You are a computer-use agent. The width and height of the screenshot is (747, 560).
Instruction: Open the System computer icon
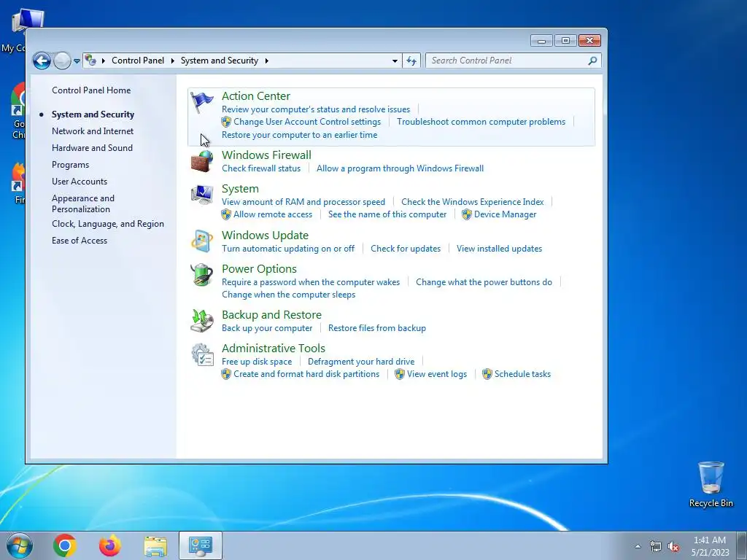[x=202, y=195]
